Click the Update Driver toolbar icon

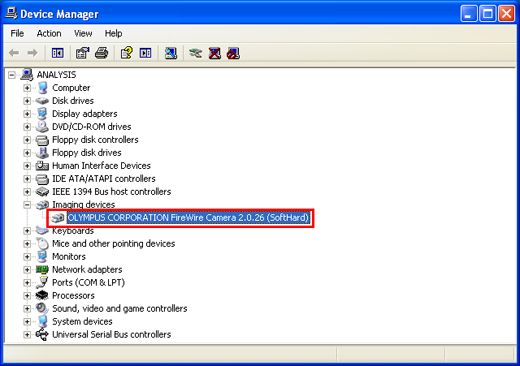pyautogui.click(x=195, y=53)
